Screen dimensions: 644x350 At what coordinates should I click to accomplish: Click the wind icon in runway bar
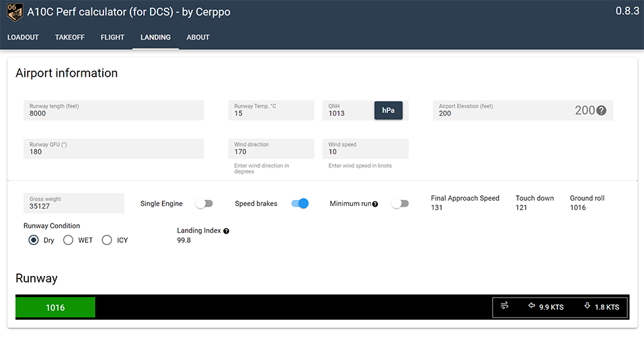[504, 306]
